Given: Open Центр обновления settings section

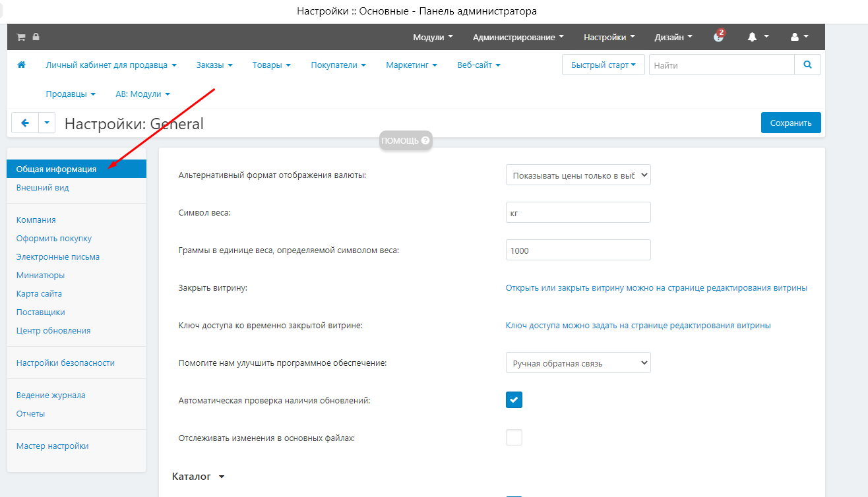Looking at the screenshot, I should (x=53, y=330).
